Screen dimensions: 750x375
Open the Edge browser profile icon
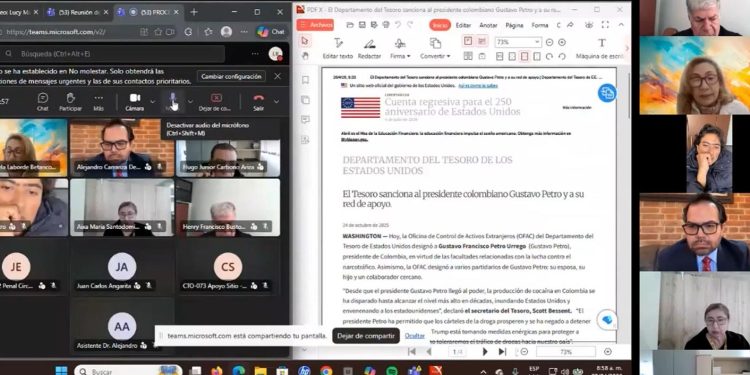(x=227, y=32)
